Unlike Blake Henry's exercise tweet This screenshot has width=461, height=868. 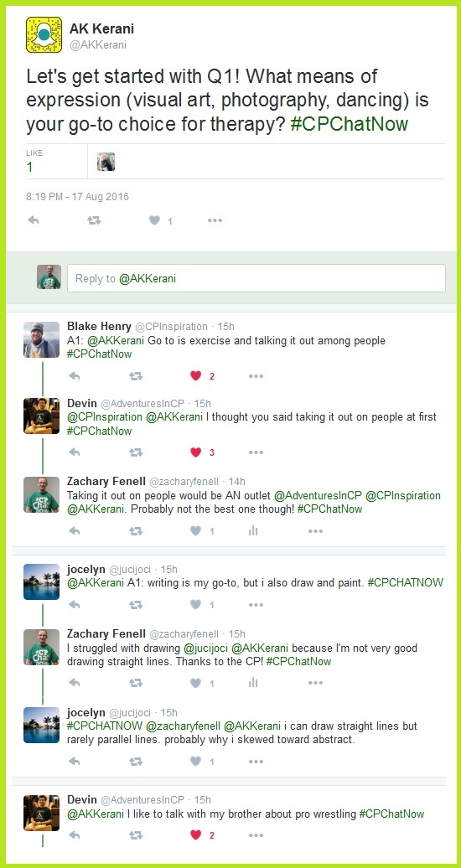195,376
